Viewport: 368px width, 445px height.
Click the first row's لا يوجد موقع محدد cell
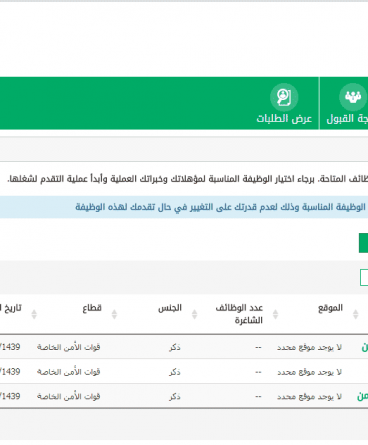[x=309, y=347]
